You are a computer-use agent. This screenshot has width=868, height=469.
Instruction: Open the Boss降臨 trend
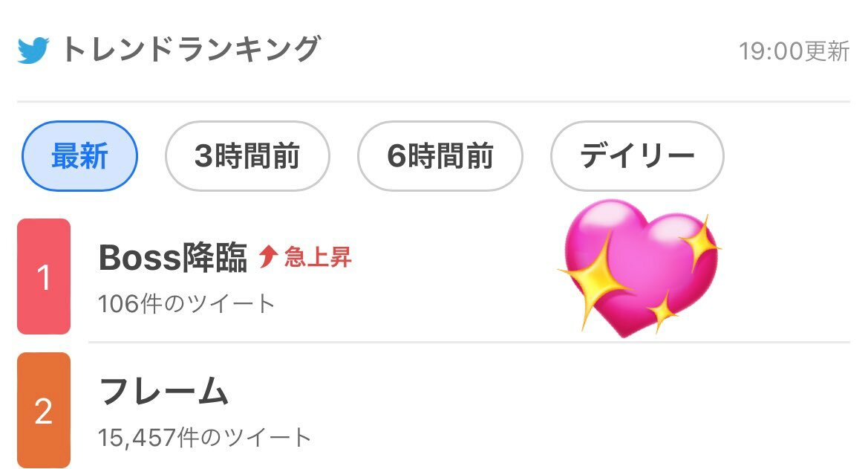(173, 258)
